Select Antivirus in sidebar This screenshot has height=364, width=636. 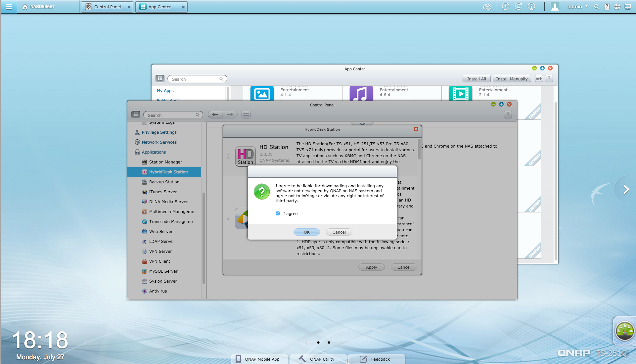164,291
